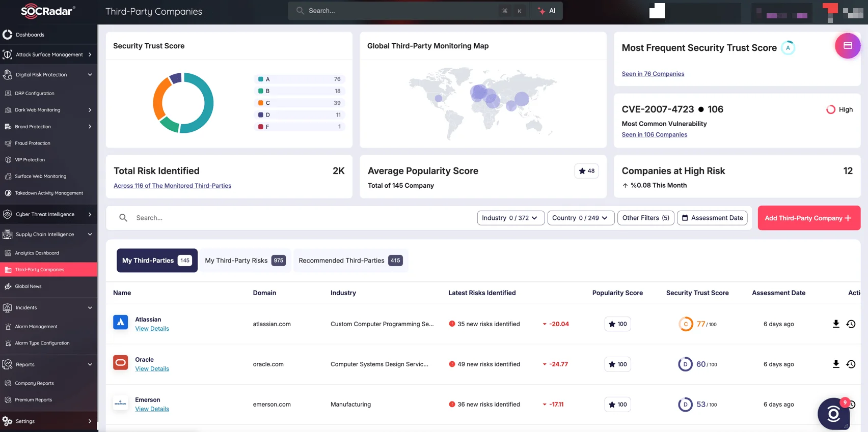The image size is (868, 432).
Task: Select grade C orange legend swatch
Action: (261, 103)
